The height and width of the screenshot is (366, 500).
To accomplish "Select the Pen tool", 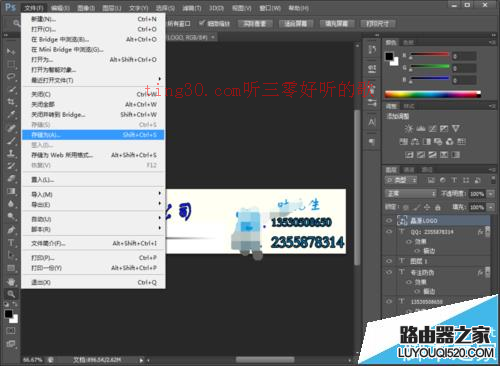I will point(11,230).
